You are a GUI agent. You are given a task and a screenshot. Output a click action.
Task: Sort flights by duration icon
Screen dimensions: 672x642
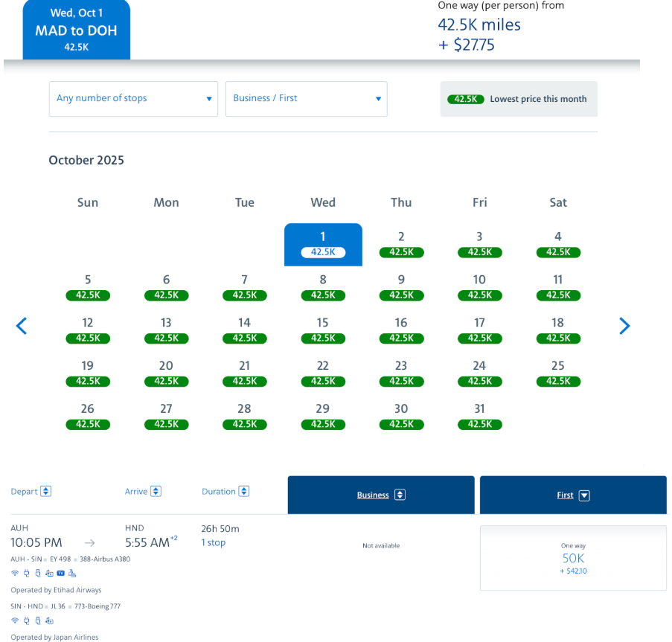coord(244,491)
